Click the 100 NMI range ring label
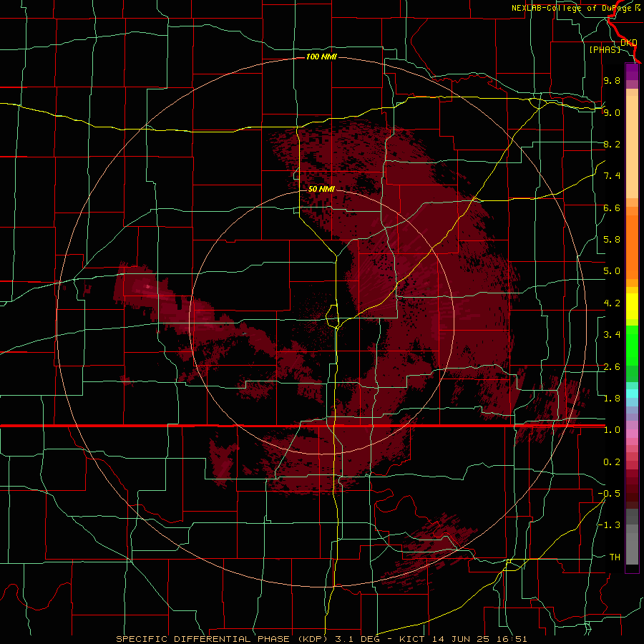644x644 pixels. pyautogui.click(x=321, y=57)
